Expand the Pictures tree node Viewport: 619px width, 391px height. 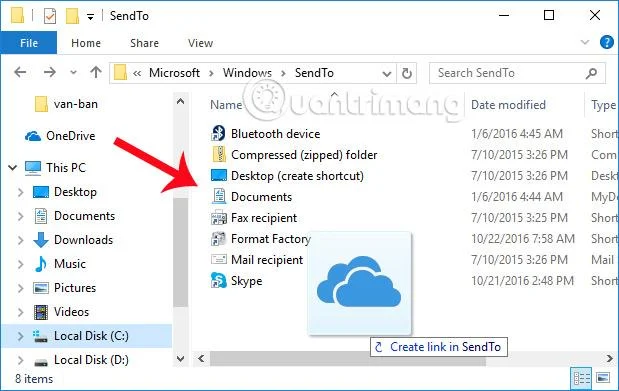21,288
